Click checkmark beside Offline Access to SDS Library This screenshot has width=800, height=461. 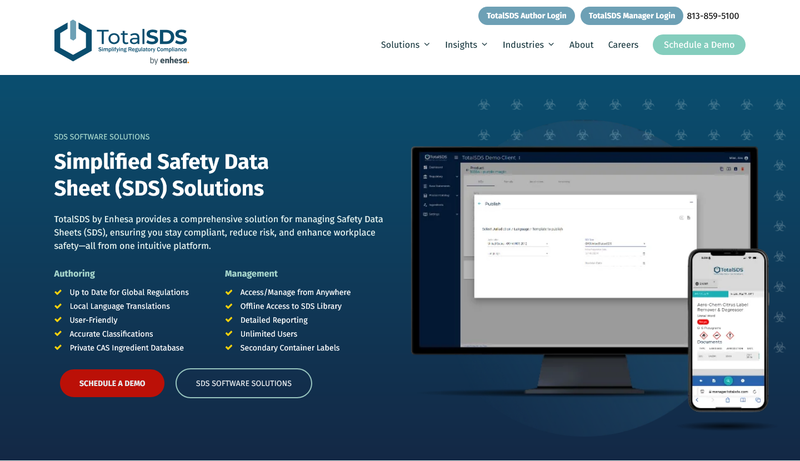229,306
